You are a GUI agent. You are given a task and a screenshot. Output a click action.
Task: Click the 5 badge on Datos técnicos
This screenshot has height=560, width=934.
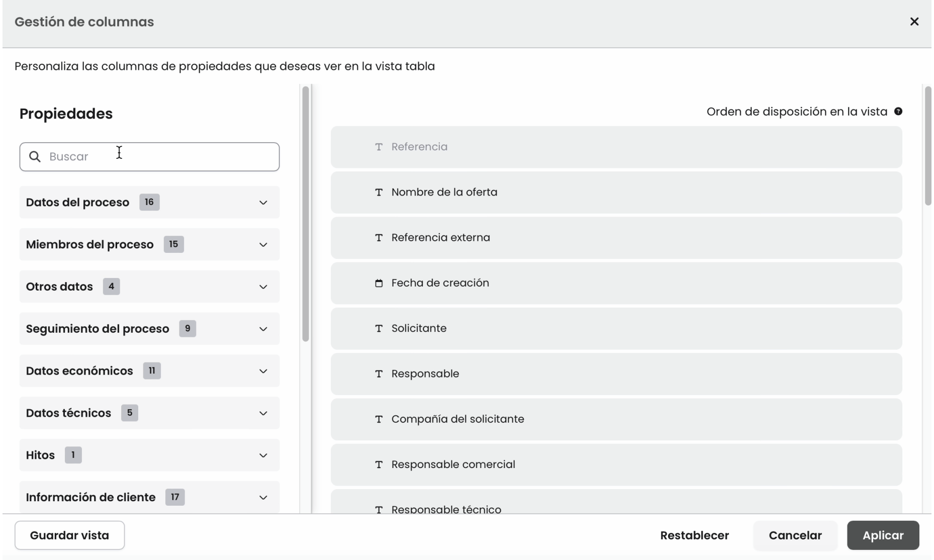tap(129, 413)
